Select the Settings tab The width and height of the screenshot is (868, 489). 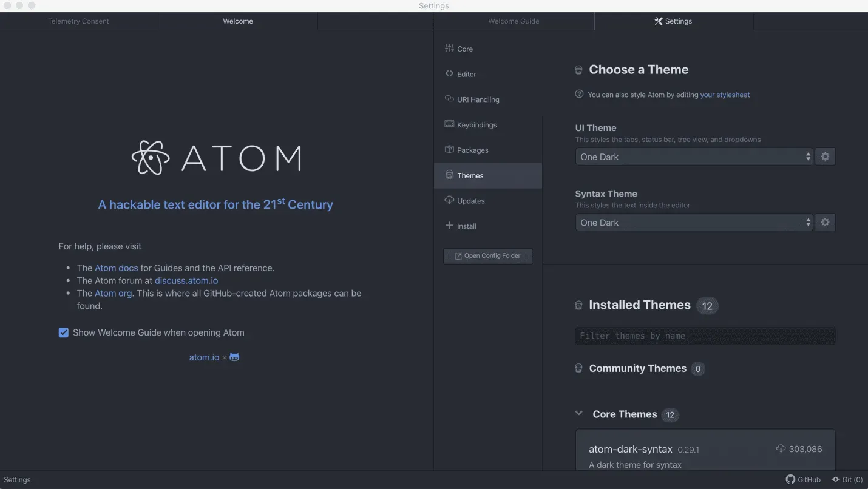674,21
